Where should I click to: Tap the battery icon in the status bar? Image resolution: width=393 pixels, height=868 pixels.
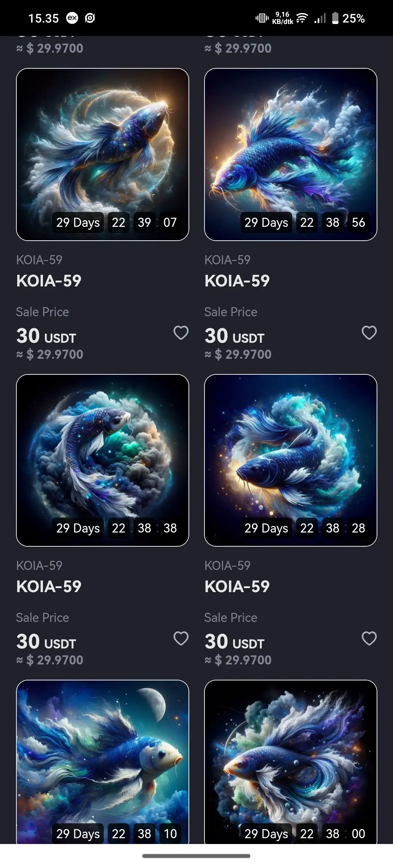tap(335, 18)
